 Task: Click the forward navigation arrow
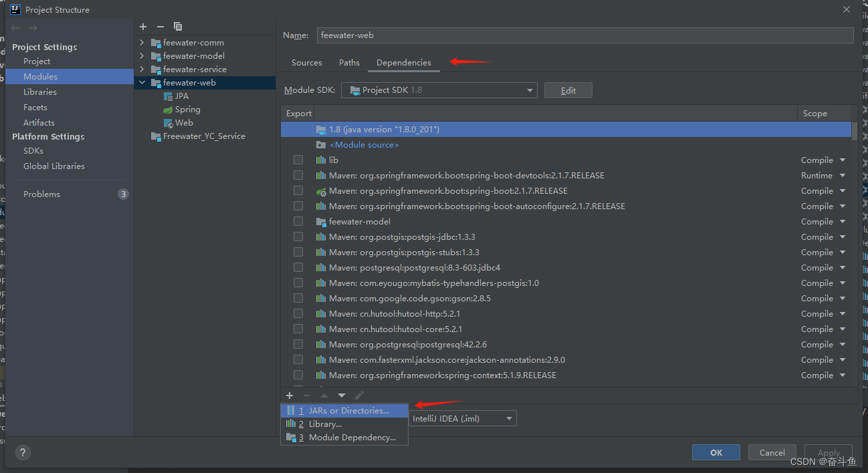pos(33,28)
